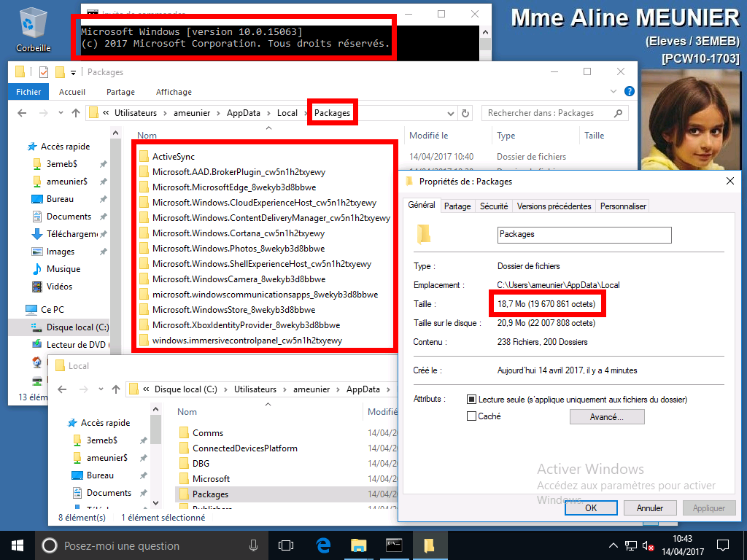747x560 pixels.
Task: Click Cortana's Posez-moi une question box
Action: click(150, 545)
